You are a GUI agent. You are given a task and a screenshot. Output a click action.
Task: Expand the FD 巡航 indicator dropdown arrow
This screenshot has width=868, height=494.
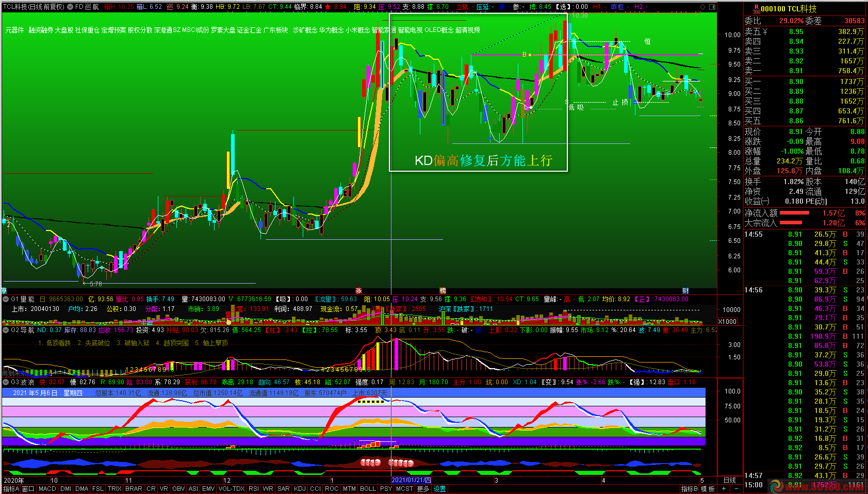click(x=70, y=7)
